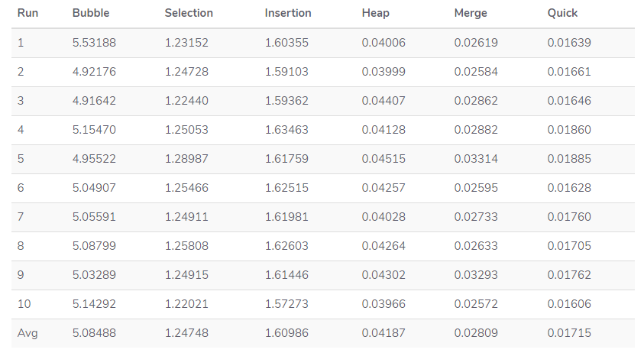Viewport: 644px width, 356px height.
Task: Click average Quick time 0.01715
Action: (569, 333)
